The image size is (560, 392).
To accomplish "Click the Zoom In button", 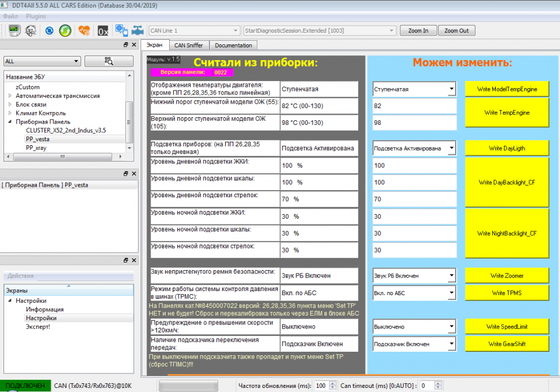I will click(418, 30).
